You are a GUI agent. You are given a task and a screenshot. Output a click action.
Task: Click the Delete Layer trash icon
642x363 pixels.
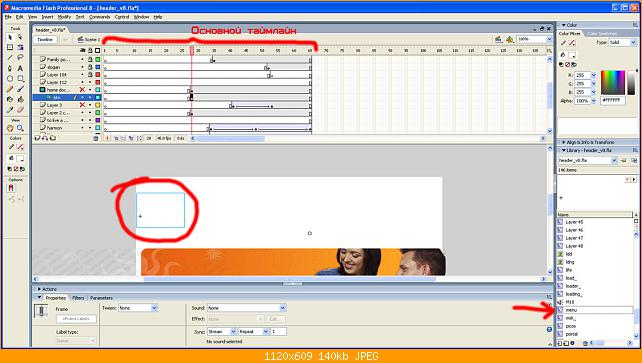pos(95,138)
